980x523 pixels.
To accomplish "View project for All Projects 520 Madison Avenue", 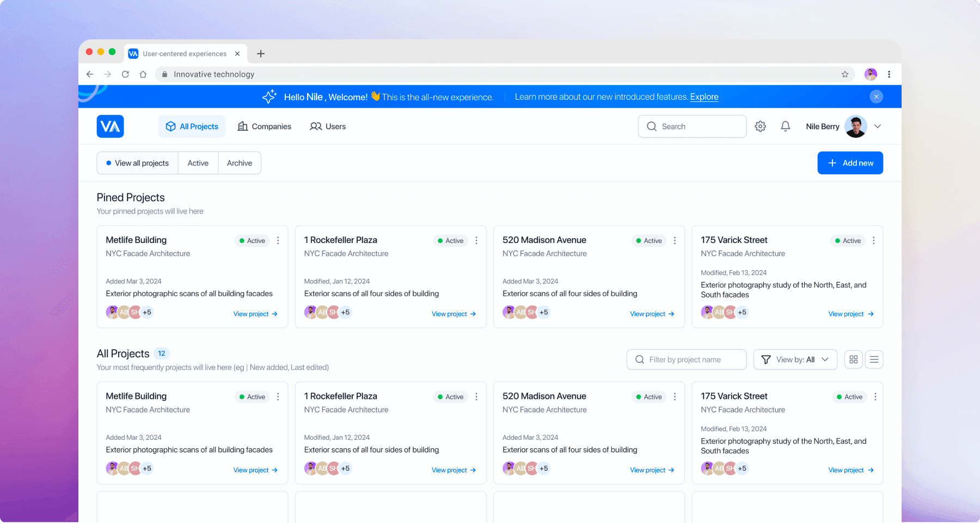I will pyautogui.click(x=652, y=470).
